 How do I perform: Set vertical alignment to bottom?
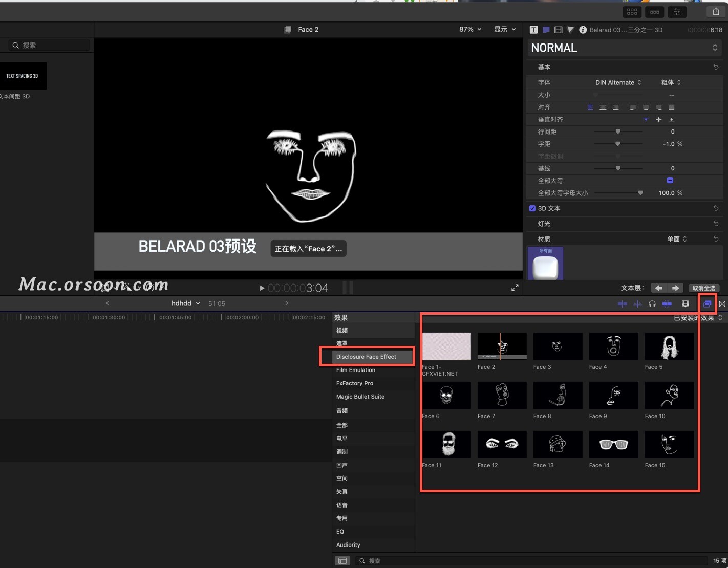pos(672,119)
